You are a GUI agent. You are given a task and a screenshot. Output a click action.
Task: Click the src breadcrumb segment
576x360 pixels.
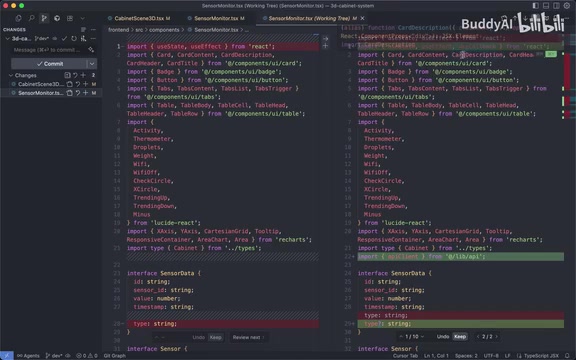139,30
